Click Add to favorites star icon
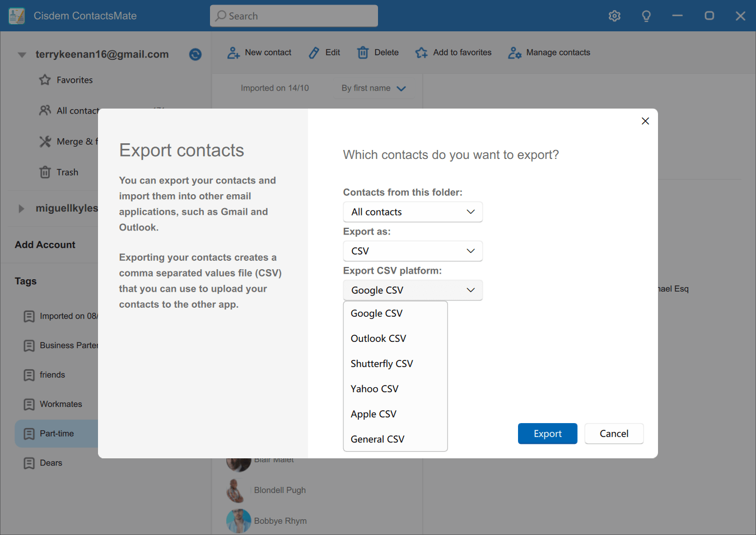 (x=421, y=53)
